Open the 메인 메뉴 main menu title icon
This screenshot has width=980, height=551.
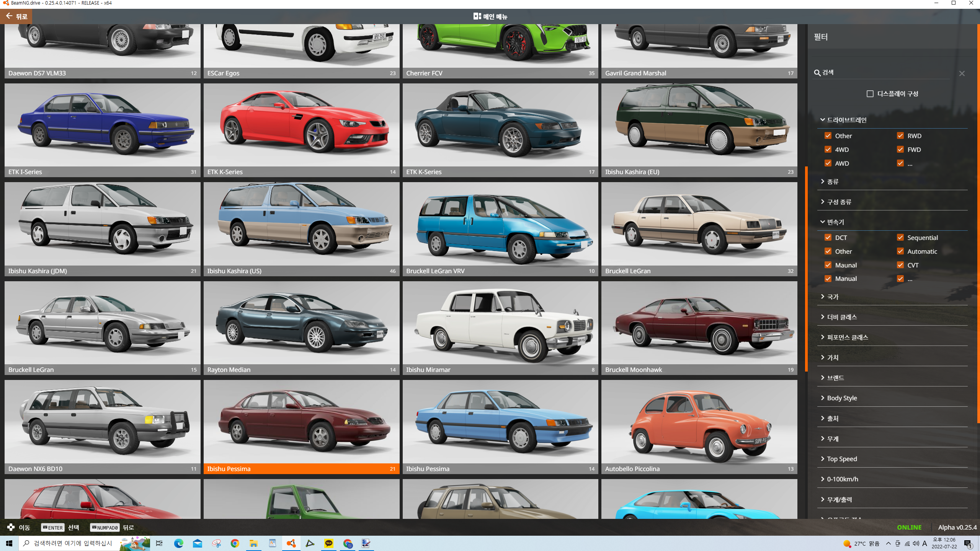click(x=477, y=16)
